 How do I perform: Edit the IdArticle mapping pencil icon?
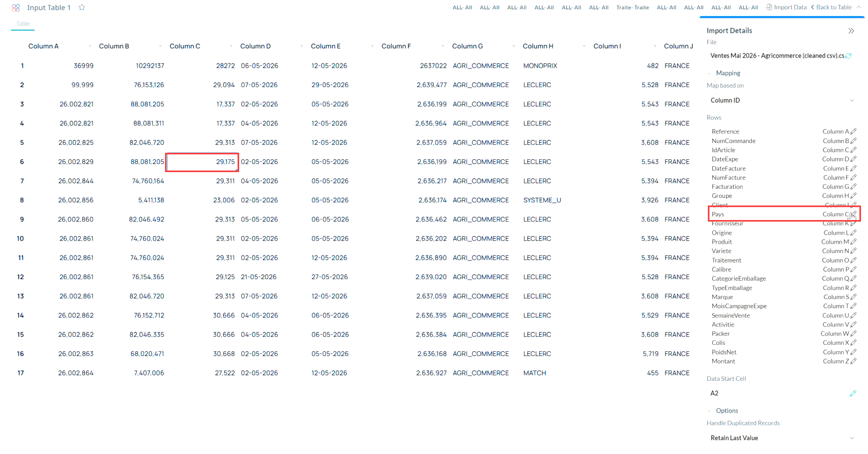pos(853,150)
